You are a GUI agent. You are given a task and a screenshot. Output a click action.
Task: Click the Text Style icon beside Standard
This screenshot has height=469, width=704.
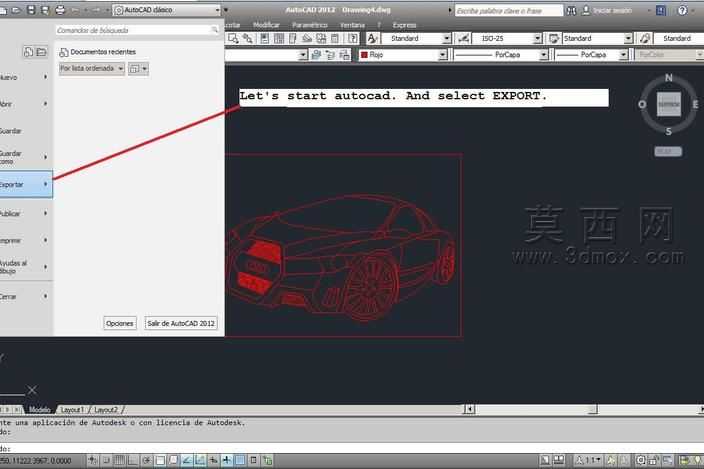click(x=372, y=39)
